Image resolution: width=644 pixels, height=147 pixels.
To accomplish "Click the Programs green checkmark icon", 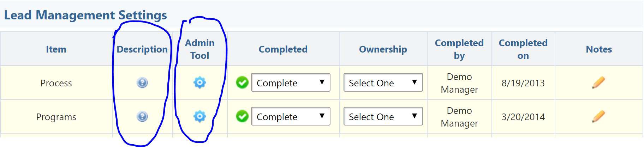I will [x=242, y=116].
